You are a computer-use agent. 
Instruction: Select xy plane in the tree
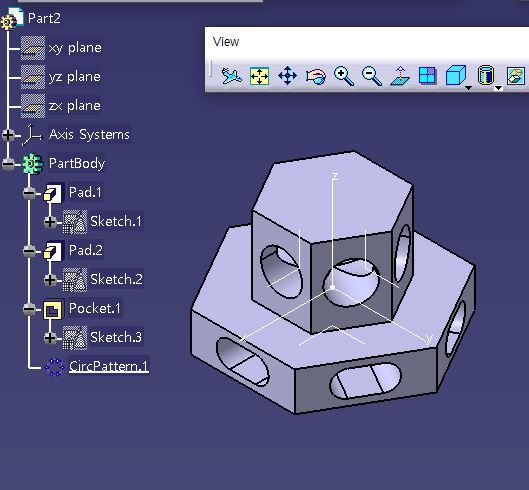(75, 48)
